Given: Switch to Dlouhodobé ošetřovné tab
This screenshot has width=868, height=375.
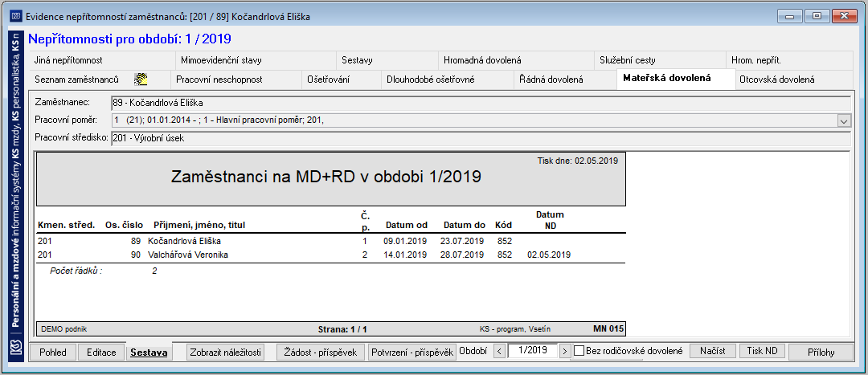Looking at the screenshot, I should [x=447, y=79].
